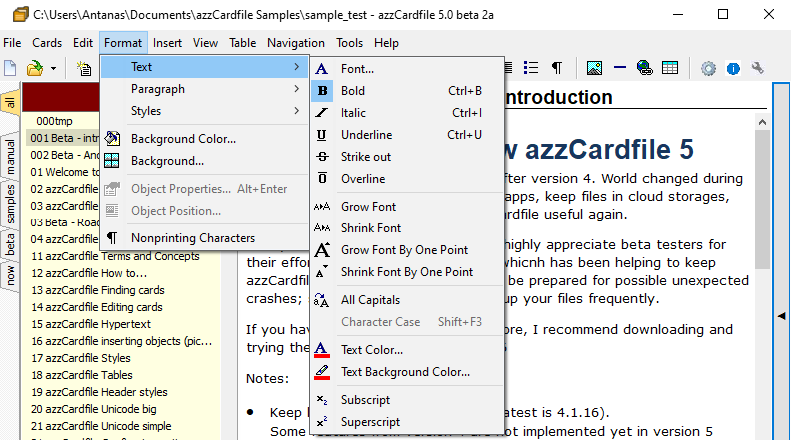This screenshot has height=440, width=792.
Task: Switch to the 'beta' side tab
Action: coord(10,244)
